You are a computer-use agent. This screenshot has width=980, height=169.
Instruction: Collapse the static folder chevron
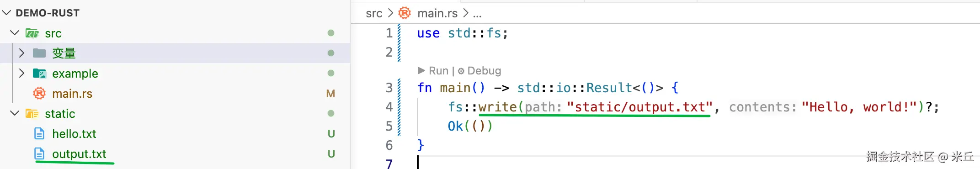tap(15, 113)
